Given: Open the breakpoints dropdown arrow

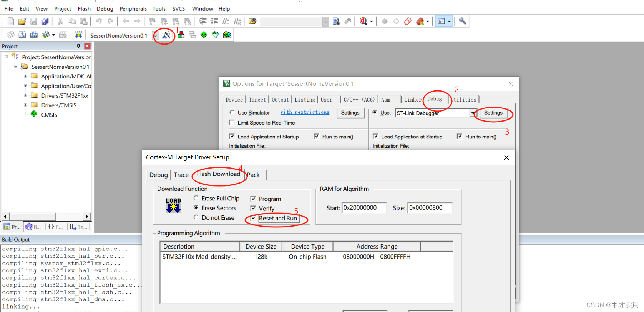Looking at the screenshot, I should [428, 22].
